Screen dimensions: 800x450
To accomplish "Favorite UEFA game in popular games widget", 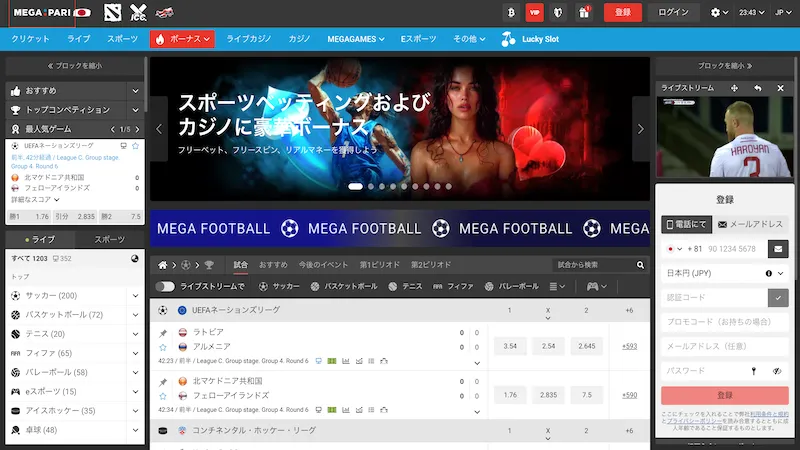I will pyautogui.click(x=135, y=146).
